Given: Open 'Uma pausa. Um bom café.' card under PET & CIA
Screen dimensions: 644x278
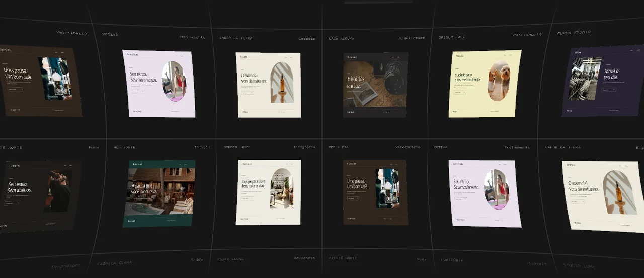Looking at the screenshot, I should (x=375, y=192).
